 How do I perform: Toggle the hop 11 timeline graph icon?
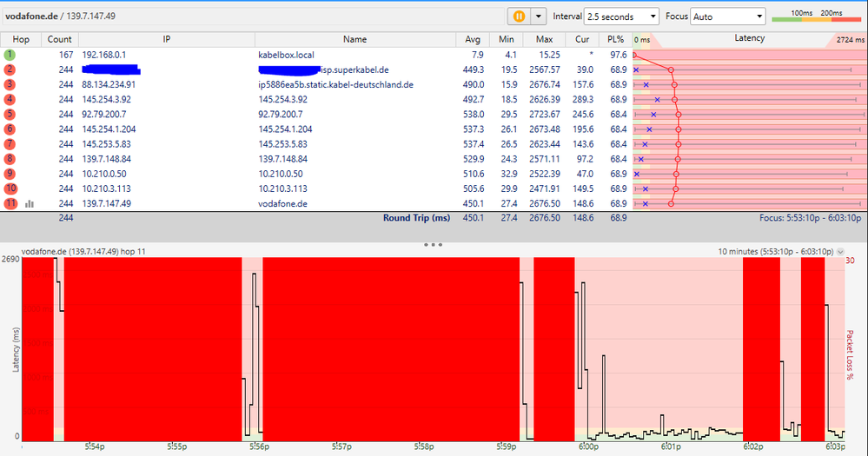(30, 204)
